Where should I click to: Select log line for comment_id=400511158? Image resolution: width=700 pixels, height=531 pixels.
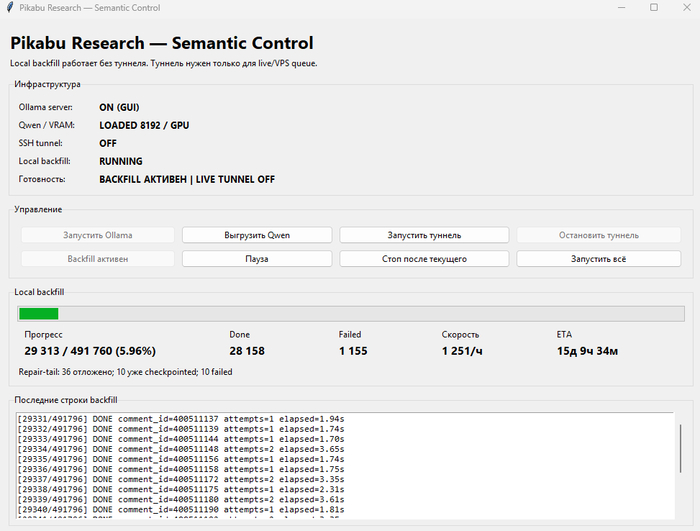coord(181,469)
